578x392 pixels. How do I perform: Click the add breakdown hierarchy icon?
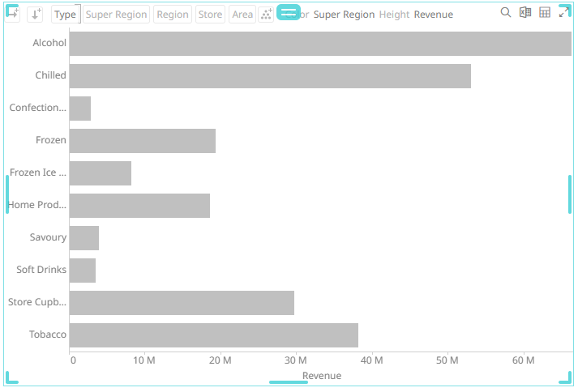pyautogui.click(x=12, y=13)
